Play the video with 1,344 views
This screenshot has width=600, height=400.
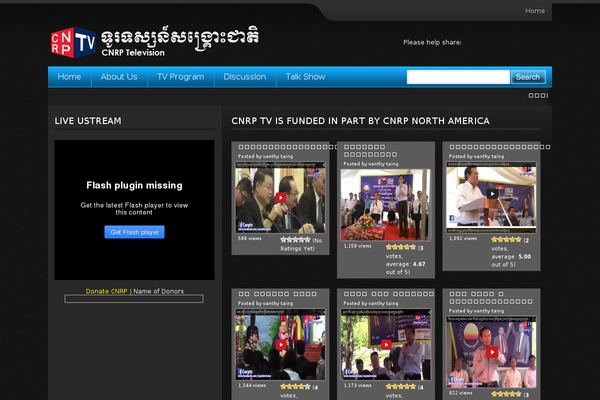point(280,344)
